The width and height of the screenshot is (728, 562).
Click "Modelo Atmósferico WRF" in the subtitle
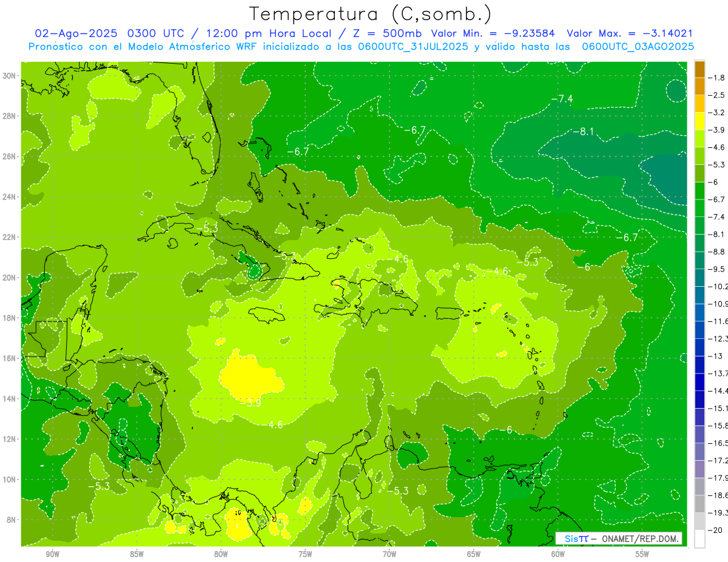click(181, 47)
